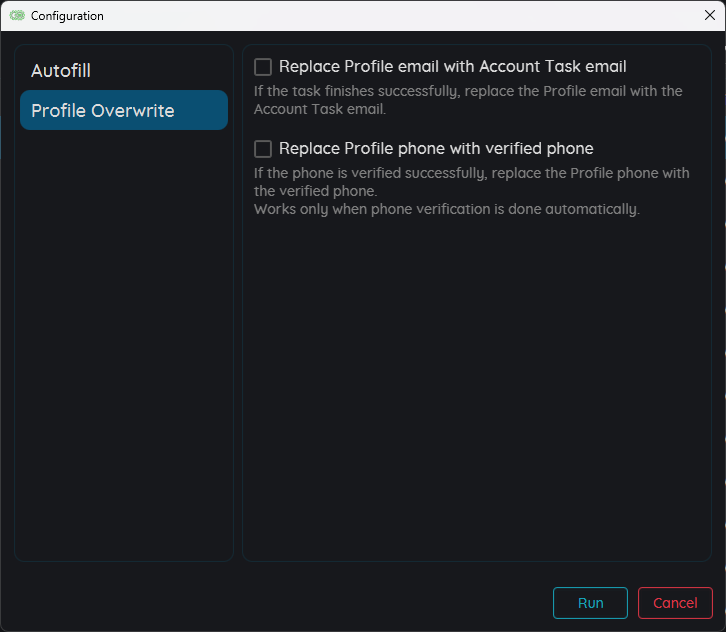The image size is (726, 632).
Task: Click the email replacement description text
Action: [x=468, y=100]
